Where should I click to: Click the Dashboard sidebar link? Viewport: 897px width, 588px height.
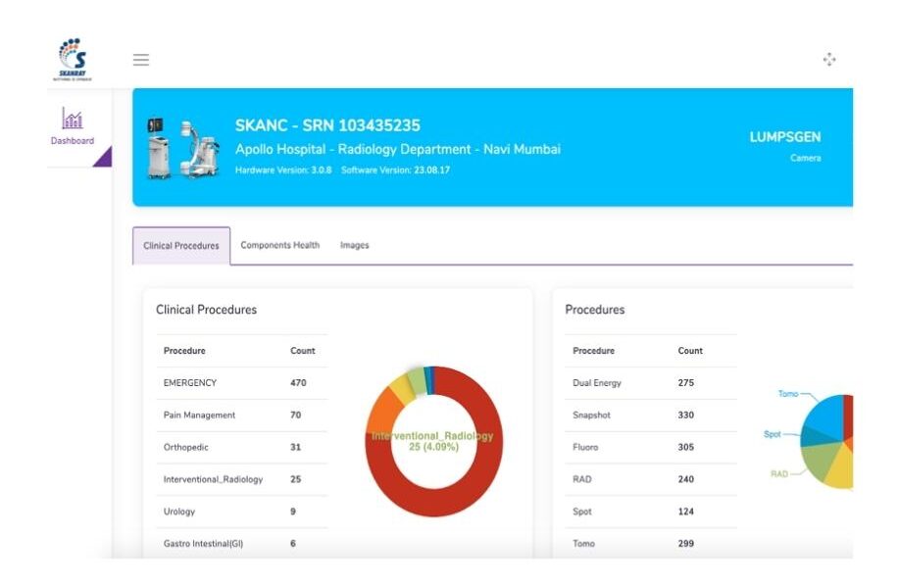(x=73, y=141)
